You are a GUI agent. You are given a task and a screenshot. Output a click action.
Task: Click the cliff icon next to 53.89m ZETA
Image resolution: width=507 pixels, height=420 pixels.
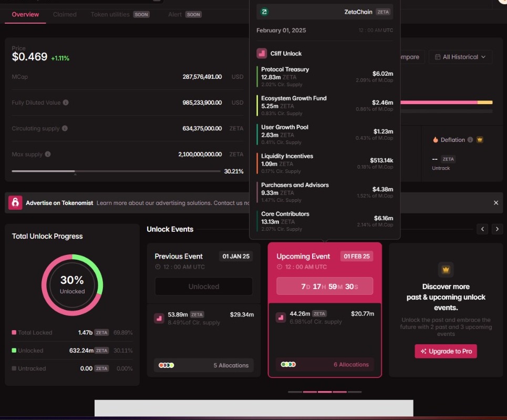point(159,319)
